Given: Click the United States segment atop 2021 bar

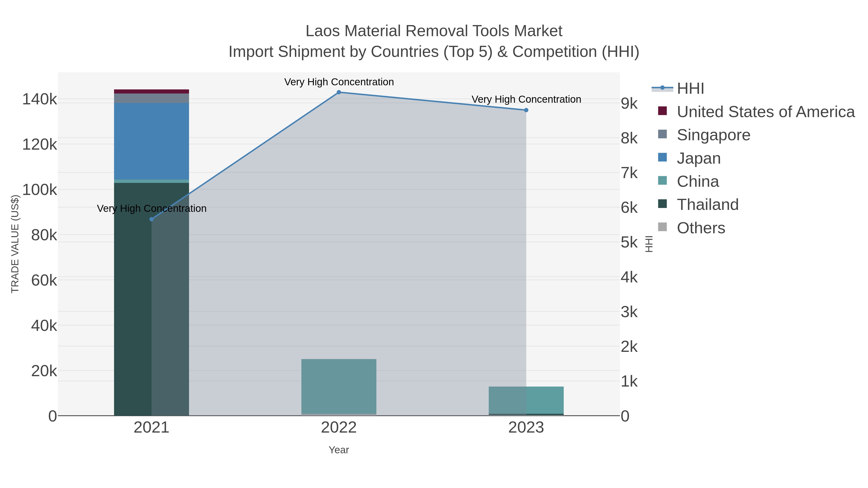Looking at the screenshot, I should pos(152,92).
